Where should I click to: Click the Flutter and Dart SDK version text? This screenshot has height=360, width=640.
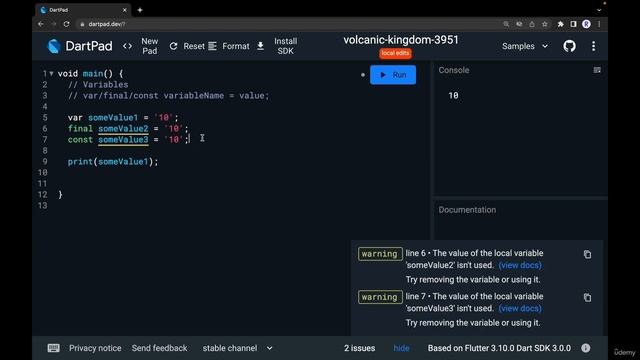click(x=499, y=348)
